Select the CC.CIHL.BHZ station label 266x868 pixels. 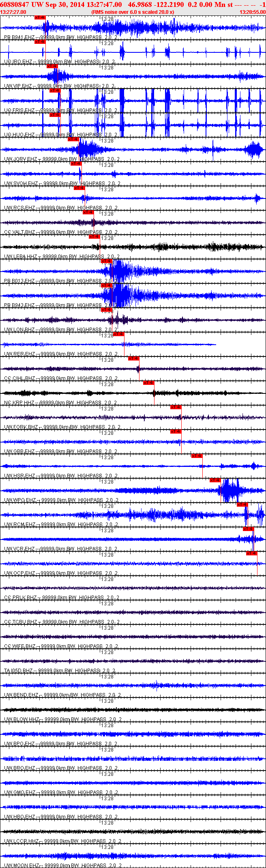point(19,378)
